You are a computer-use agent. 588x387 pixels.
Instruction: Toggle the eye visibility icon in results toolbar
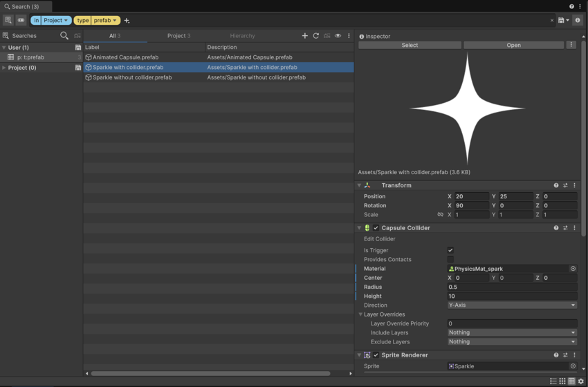click(338, 36)
